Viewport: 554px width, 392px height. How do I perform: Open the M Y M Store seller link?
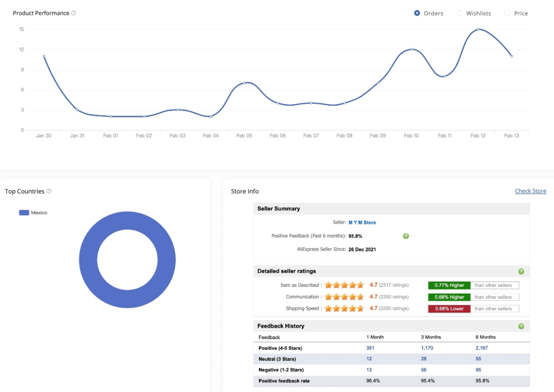pos(362,223)
